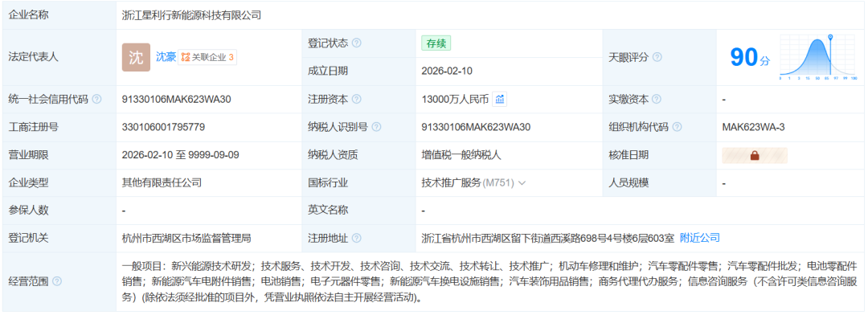Click the 存续 status tag

[x=436, y=43]
